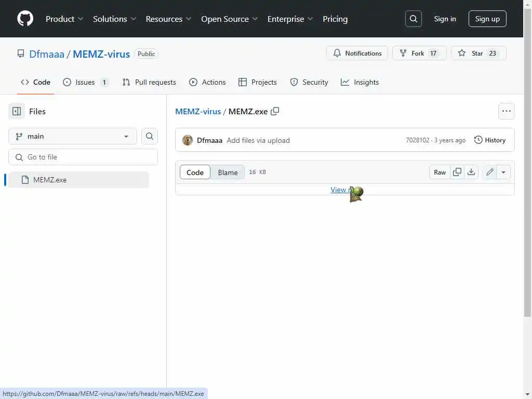532x399 pixels.
Task: Open commit 7028102 hash link
Action: tap(417, 140)
